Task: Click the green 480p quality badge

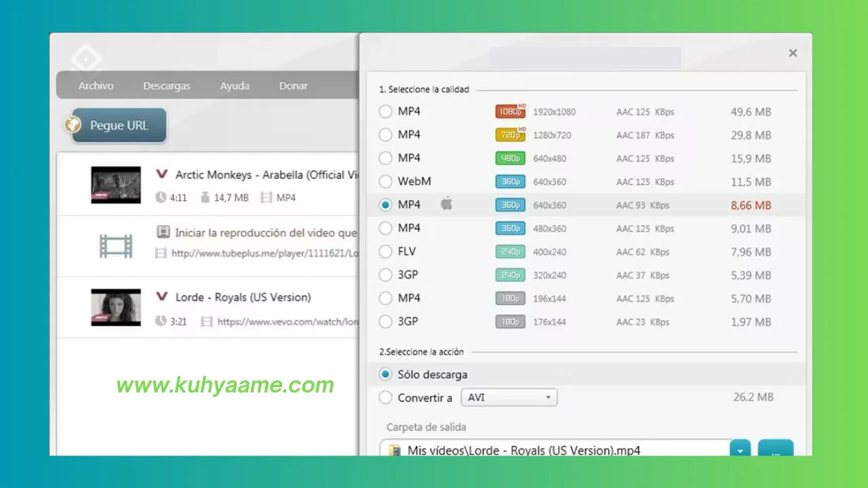Action: point(511,158)
